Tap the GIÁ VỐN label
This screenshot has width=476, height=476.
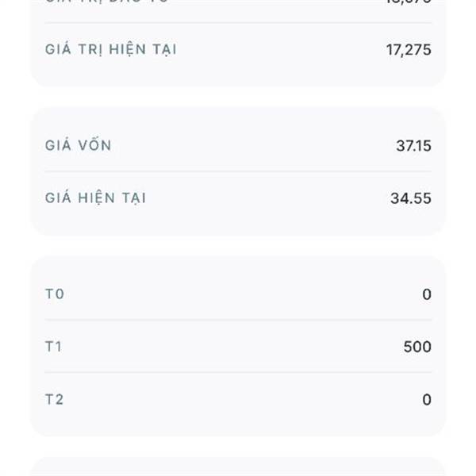click(x=78, y=145)
